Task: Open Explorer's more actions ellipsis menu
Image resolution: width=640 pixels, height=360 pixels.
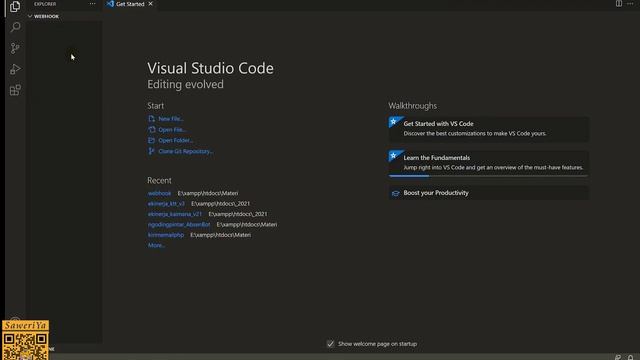Action: (92, 4)
